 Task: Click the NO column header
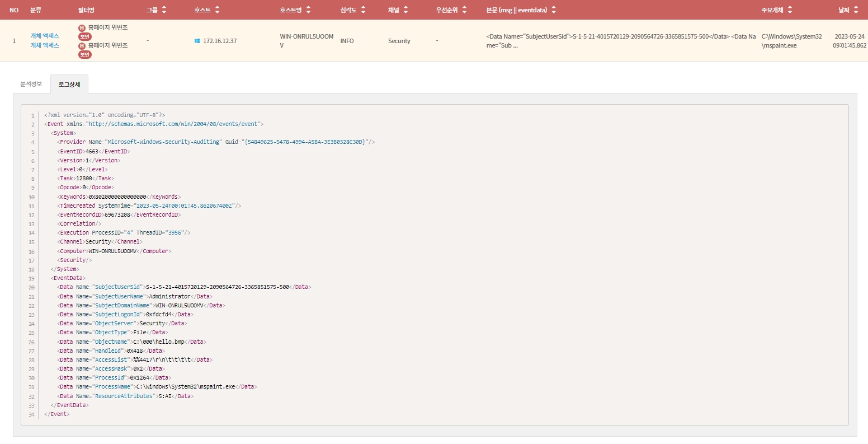coord(14,10)
